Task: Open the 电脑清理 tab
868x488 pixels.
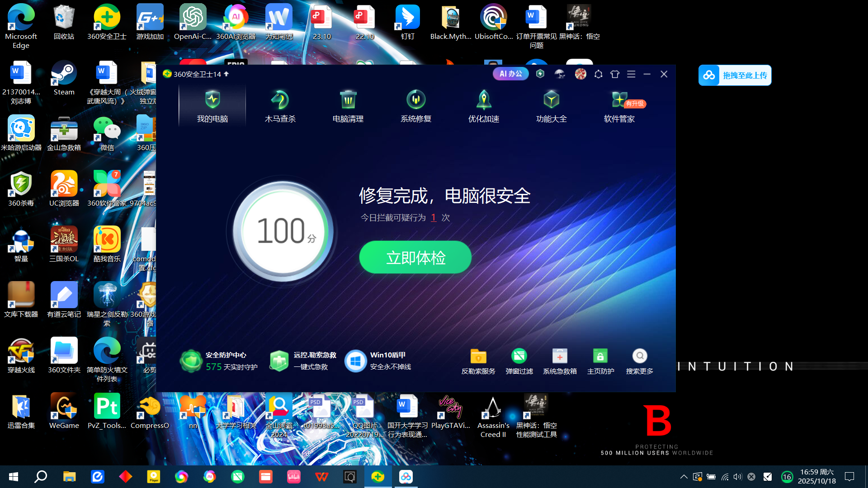Action: point(348,107)
